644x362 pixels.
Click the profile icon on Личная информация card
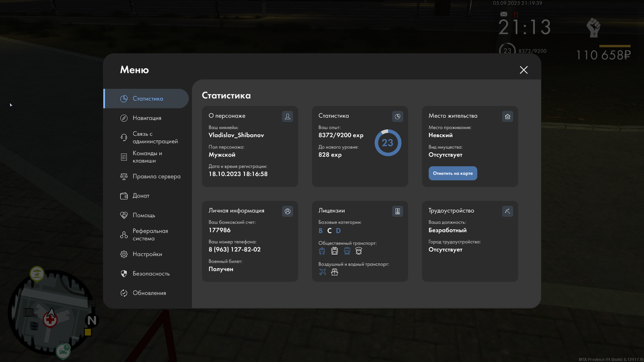(x=287, y=212)
